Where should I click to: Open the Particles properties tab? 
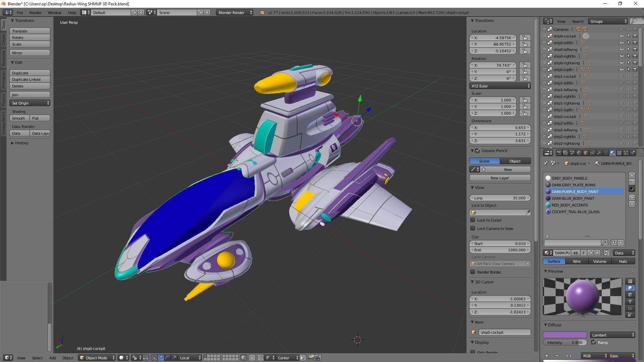[x=626, y=153]
